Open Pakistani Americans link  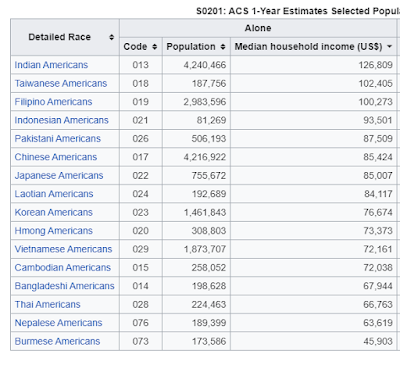coord(57,139)
